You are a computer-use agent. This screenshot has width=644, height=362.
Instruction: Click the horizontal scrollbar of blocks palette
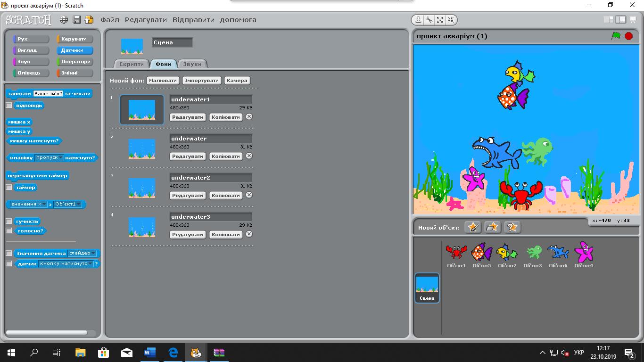coord(47,333)
